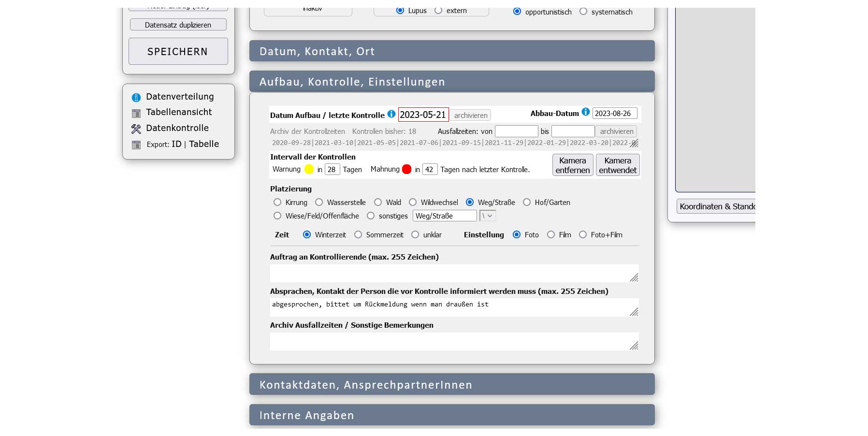Click resize grip of Archiv Ausfallzeiten textarea
868x436 pixels.
coord(634,346)
